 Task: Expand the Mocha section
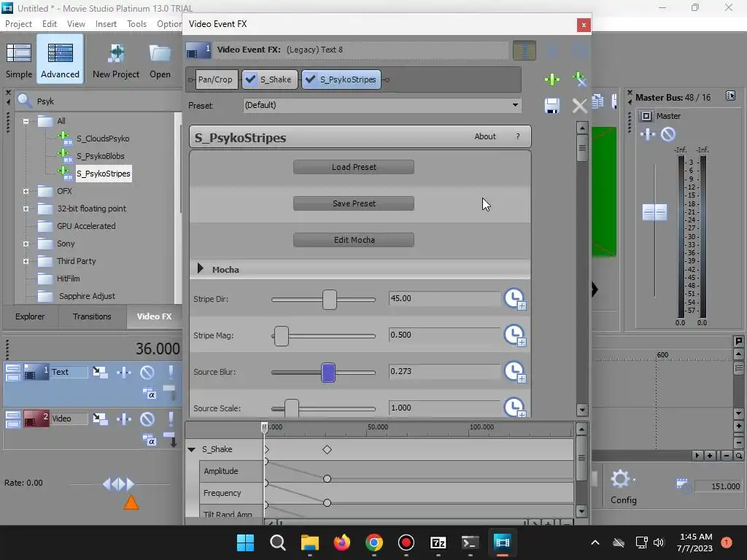(201, 269)
